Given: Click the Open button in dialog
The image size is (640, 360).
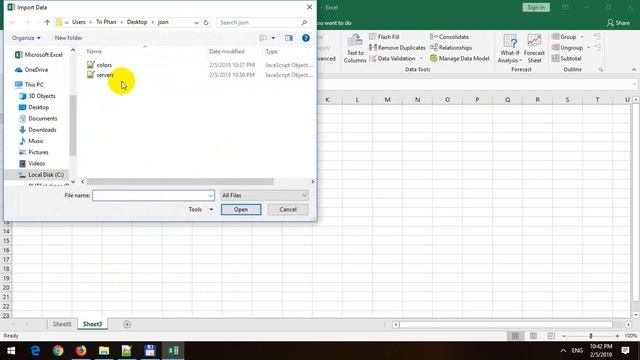Looking at the screenshot, I should [241, 209].
